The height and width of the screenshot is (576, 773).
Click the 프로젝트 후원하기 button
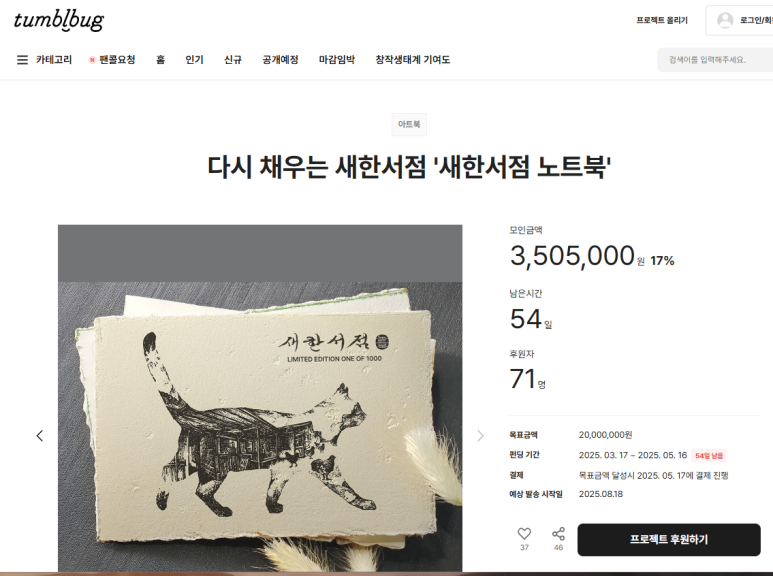tap(668, 540)
